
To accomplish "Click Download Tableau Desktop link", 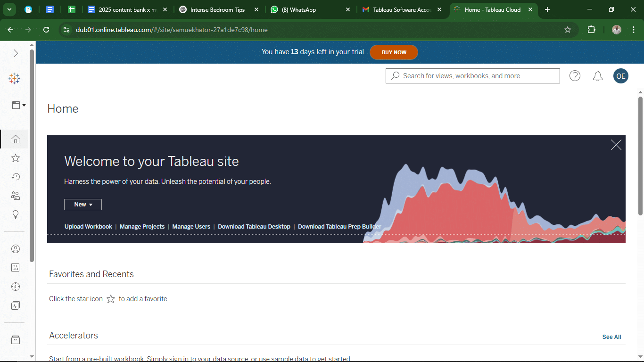I will 254,227.
